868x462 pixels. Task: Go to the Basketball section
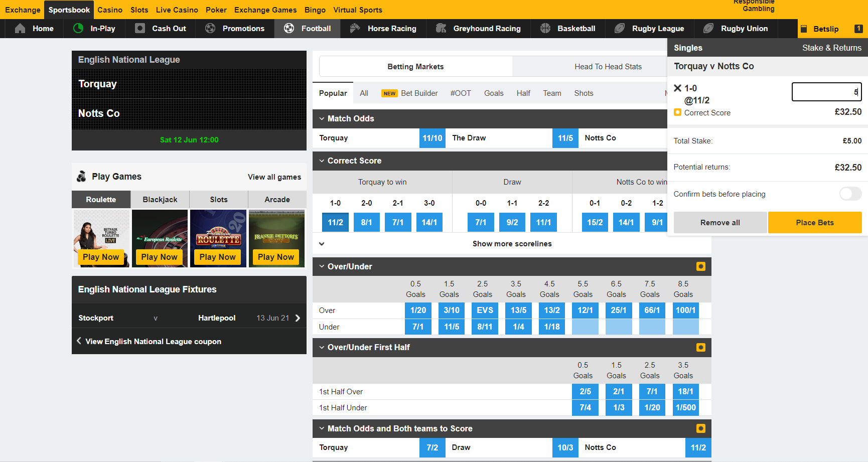tap(545, 28)
